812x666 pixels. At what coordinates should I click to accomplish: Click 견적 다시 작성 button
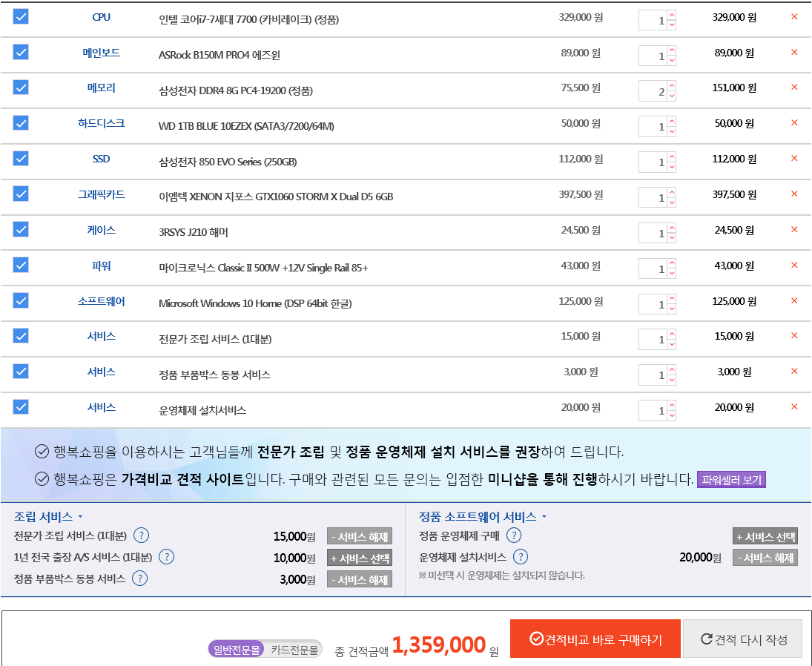[x=742, y=639]
